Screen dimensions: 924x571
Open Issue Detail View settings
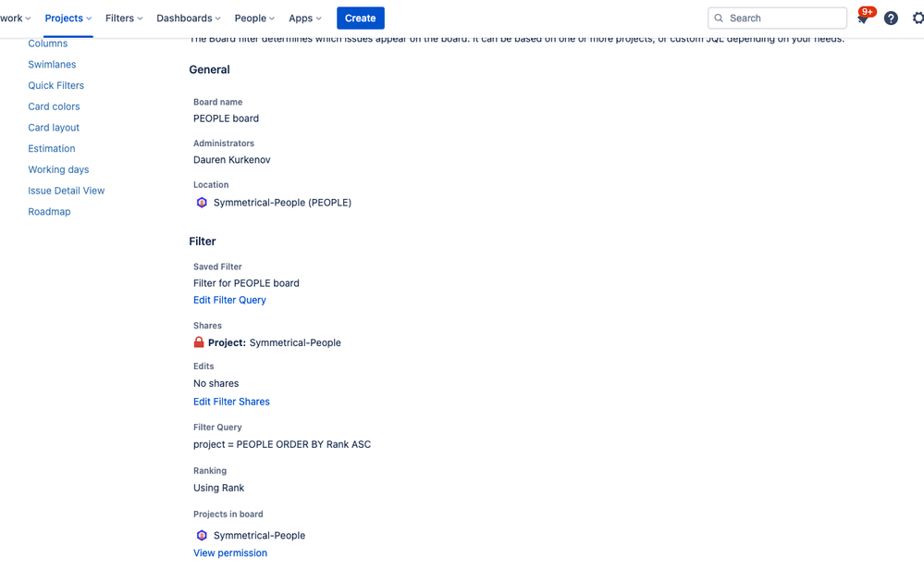(66, 191)
